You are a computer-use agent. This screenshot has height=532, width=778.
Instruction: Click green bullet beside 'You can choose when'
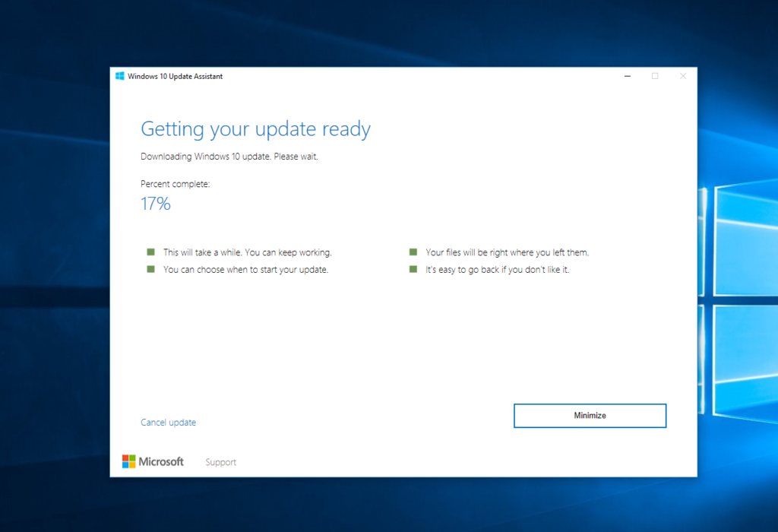(x=150, y=269)
